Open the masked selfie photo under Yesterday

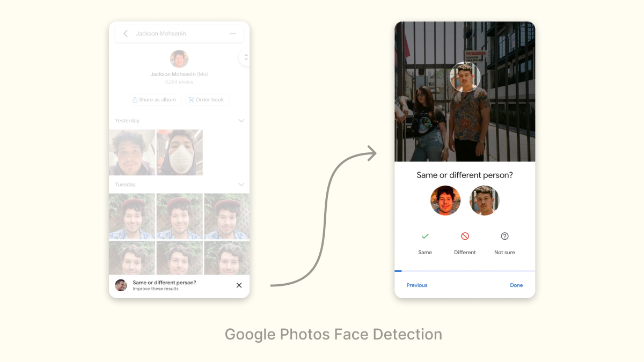180,152
